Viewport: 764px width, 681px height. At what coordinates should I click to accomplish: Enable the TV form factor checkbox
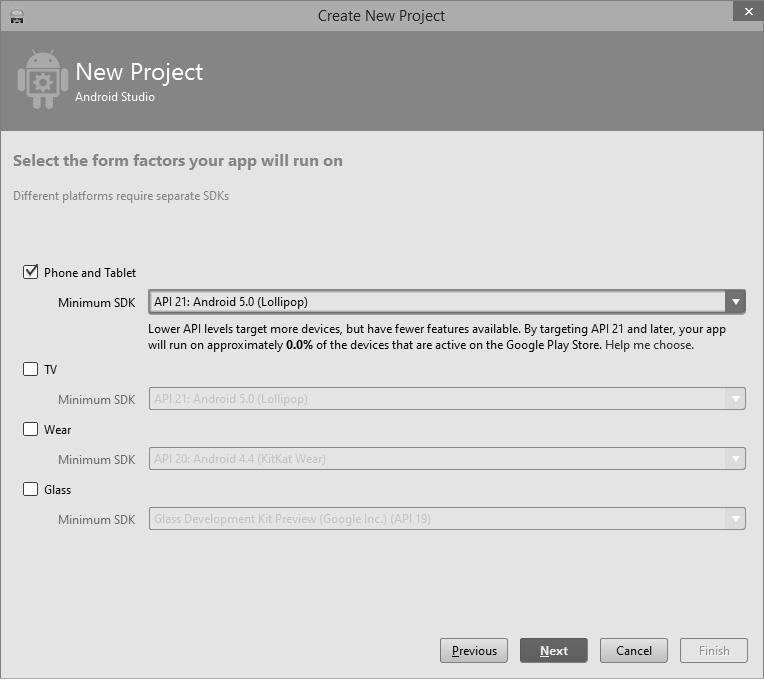(x=30, y=369)
